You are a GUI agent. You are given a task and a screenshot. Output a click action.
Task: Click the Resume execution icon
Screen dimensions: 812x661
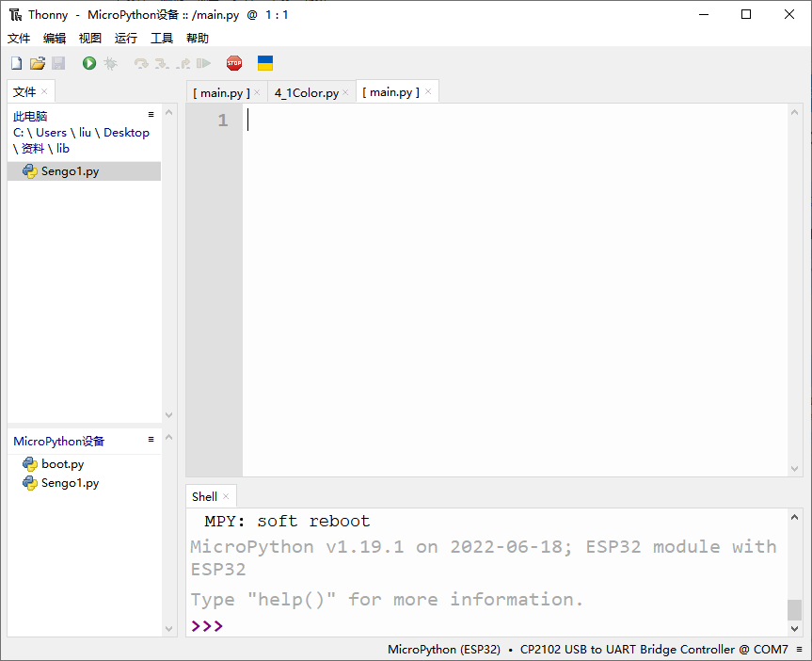pyautogui.click(x=203, y=63)
